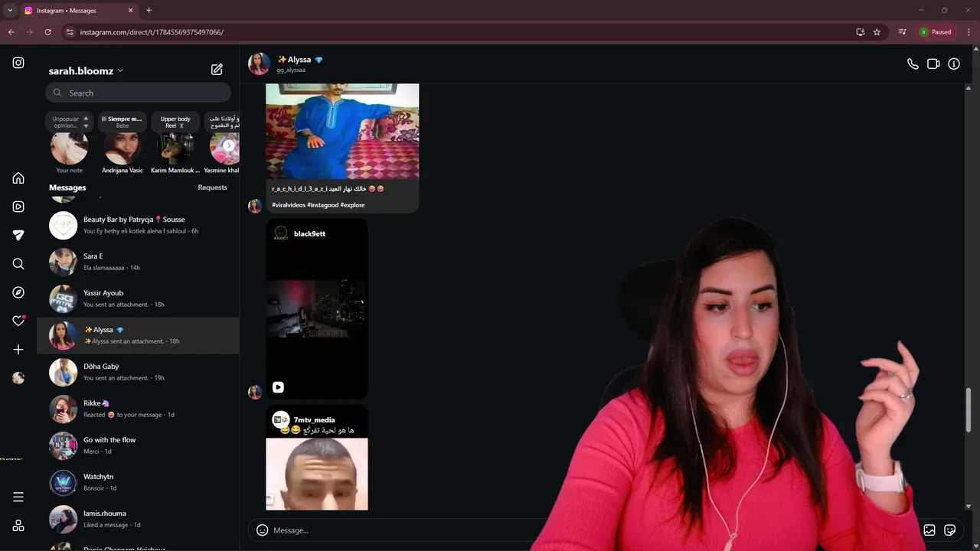Compose a new message pencil icon
Viewport: 980px width, 551px height.
217,70
